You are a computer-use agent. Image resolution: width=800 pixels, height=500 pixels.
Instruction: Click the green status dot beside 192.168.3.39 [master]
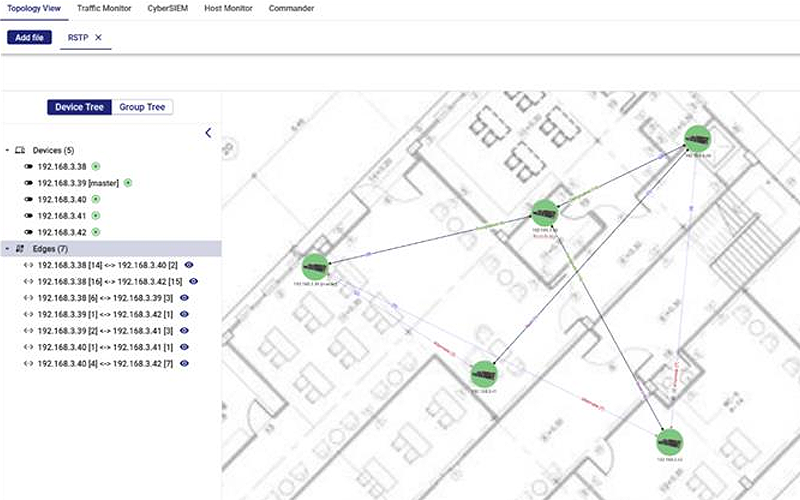[128, 183]
